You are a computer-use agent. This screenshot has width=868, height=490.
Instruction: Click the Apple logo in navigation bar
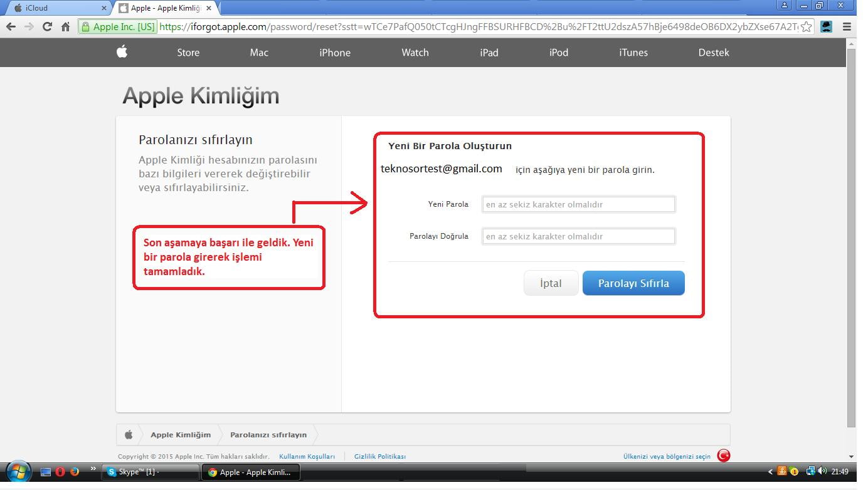pyautogui.click(x=122, y=51)
